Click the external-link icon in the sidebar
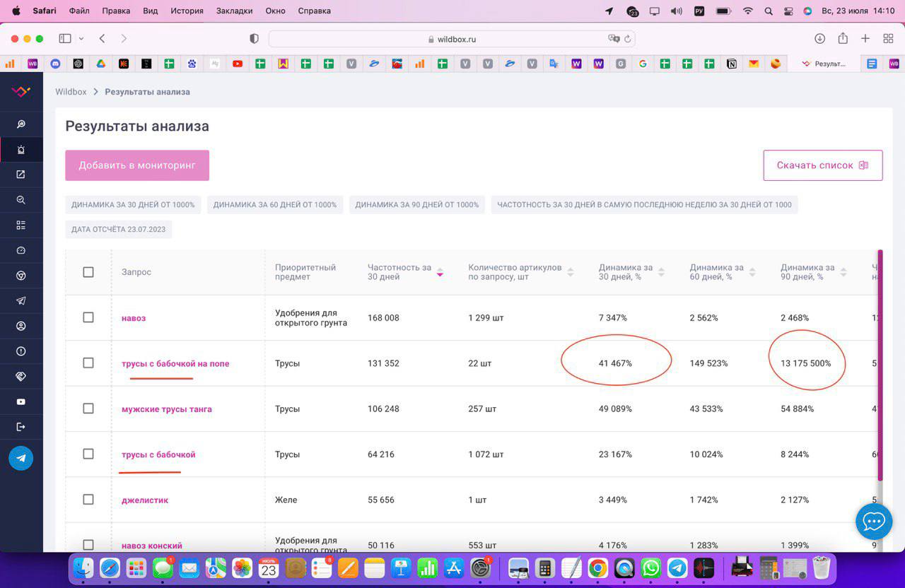This screenshot has height=588, width=905. pyautogui.click(x=21, y=175)
